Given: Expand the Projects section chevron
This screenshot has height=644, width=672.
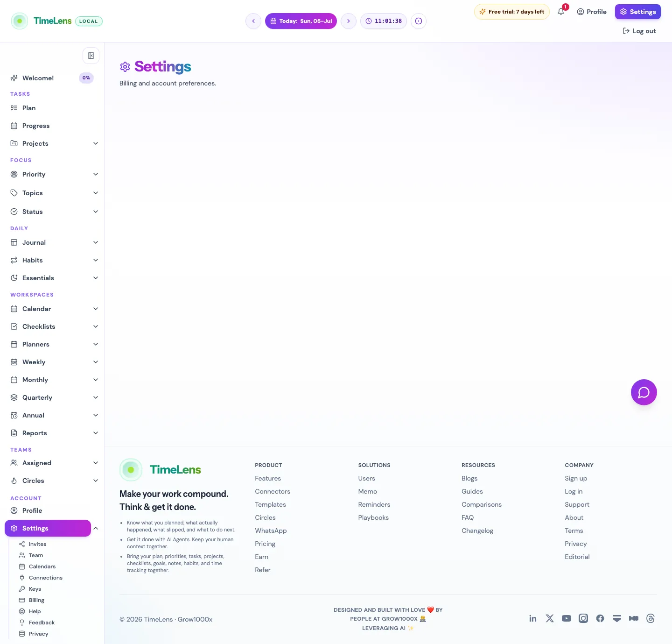Looking at the screenshot, I should point(96,143).
